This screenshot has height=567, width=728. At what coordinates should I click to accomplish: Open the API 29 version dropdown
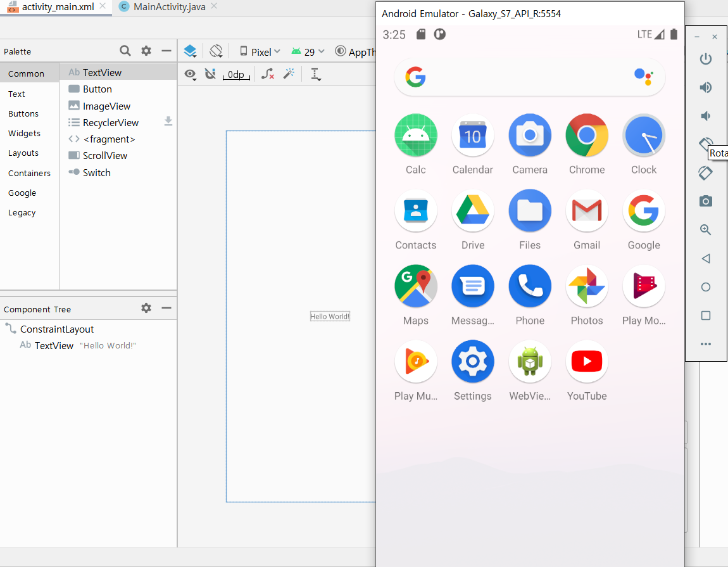tap(308, 51)
